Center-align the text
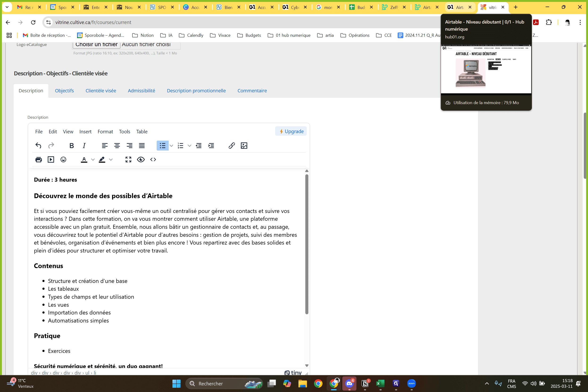 pos(117,146)
